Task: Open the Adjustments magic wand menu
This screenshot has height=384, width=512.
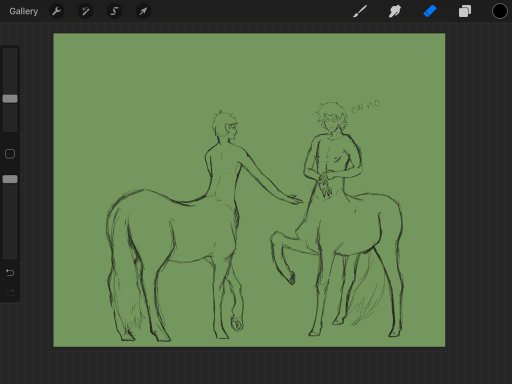Action: point(85,11)
